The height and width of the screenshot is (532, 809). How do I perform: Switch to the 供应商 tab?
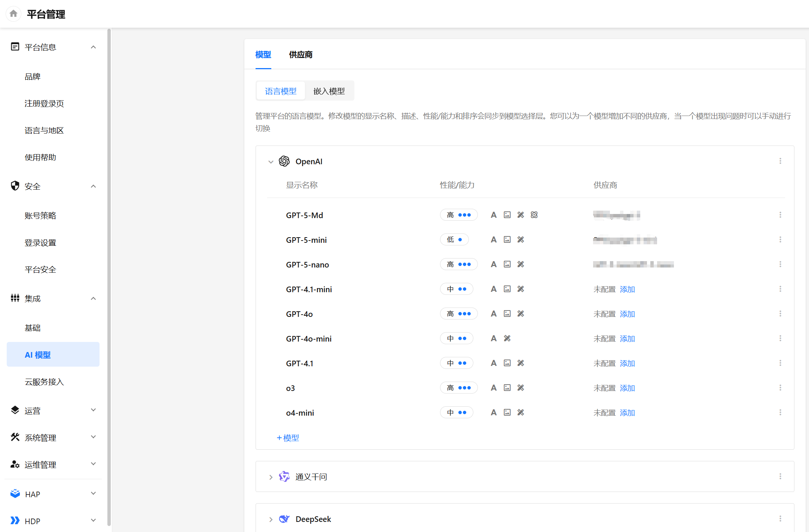[x=300, y=55]
